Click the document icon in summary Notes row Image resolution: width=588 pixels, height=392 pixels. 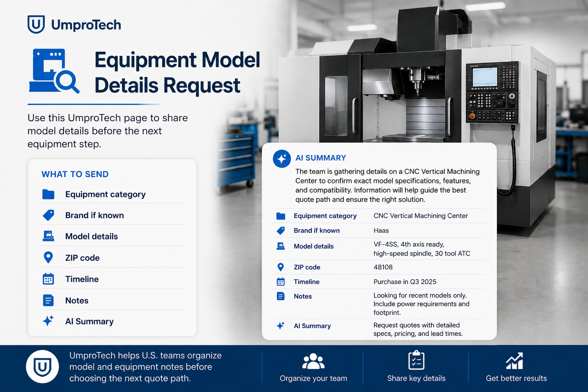click(x=281, y=296)
